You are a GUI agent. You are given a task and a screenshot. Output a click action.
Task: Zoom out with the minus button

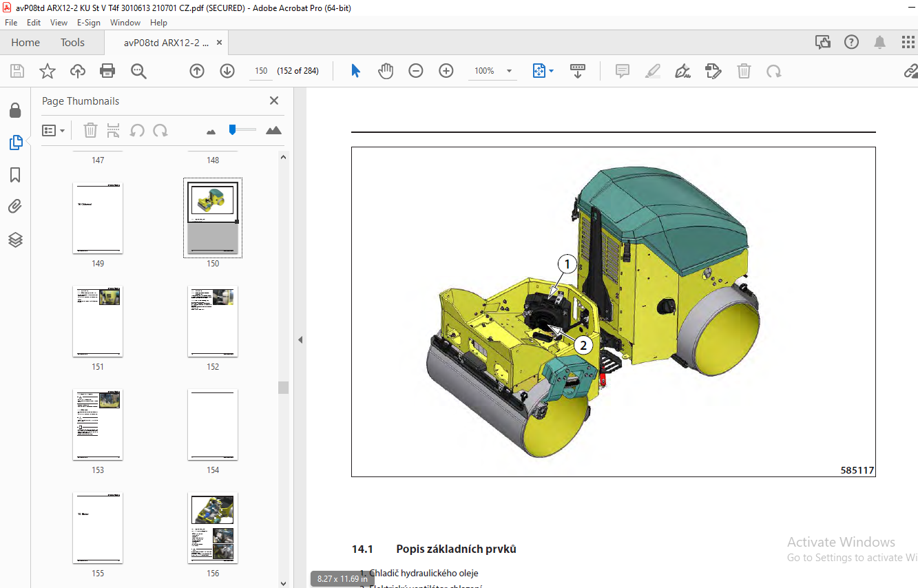coord(416,71)
